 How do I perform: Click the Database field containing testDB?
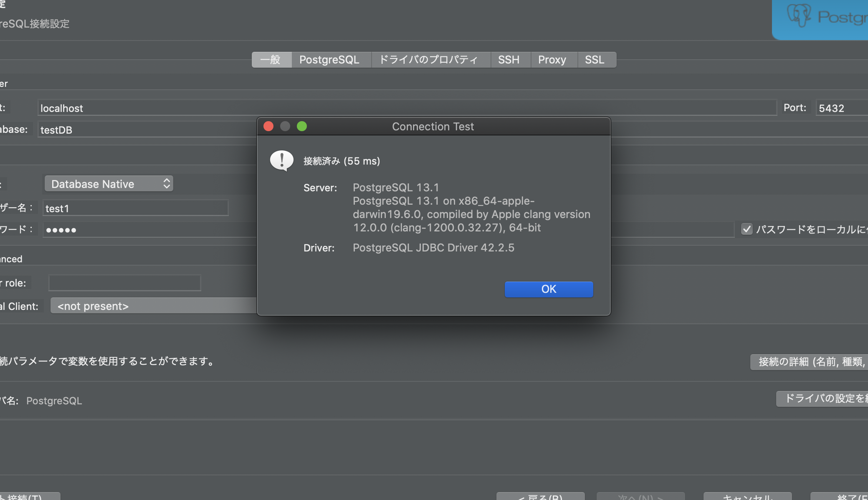pyautogui.click(x=148, y=129)
